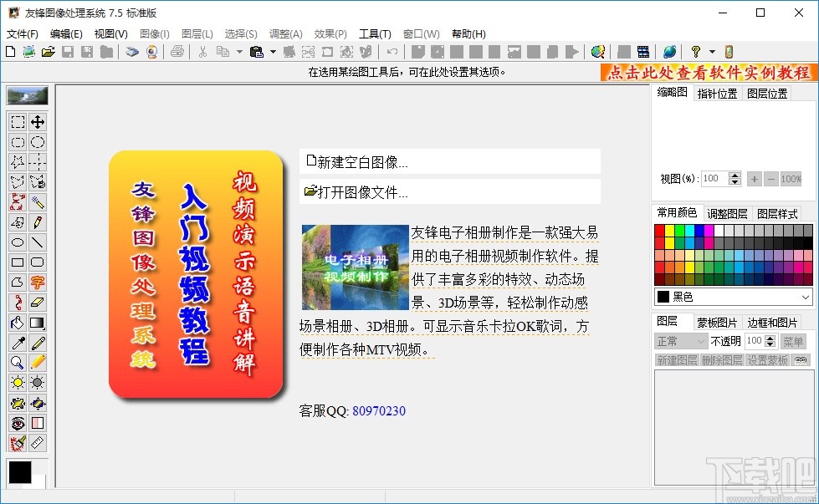
Task: Click the 100% reset zoom button
Action: (791, 180)
